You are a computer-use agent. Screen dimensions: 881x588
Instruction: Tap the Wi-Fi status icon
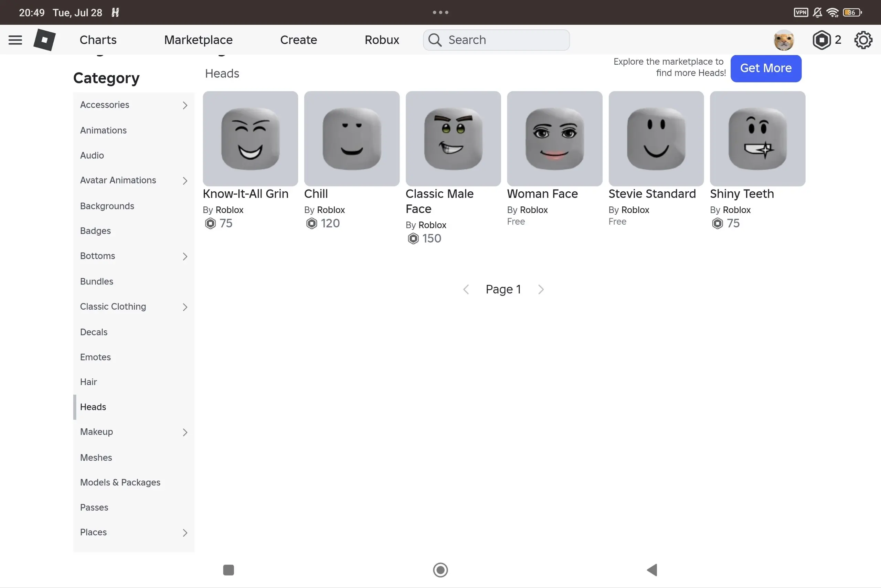click(x=832, y=12)
